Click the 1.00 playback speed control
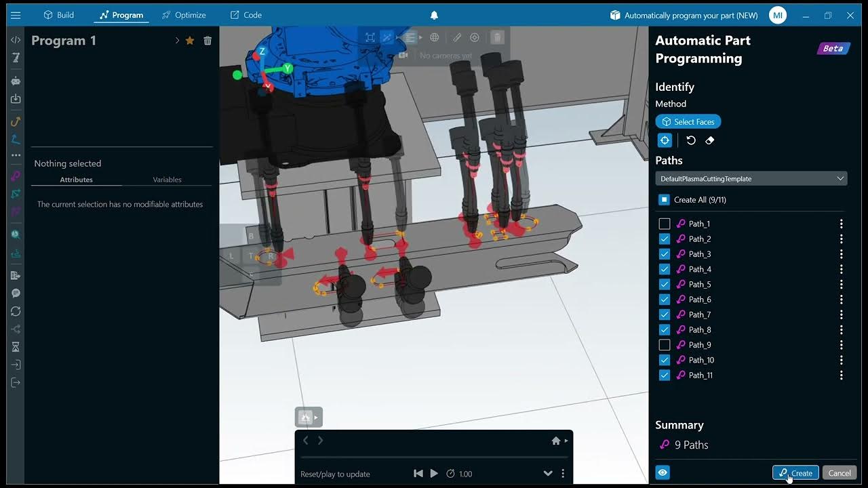Screen dimensions: 868x488 click(460, 474)
